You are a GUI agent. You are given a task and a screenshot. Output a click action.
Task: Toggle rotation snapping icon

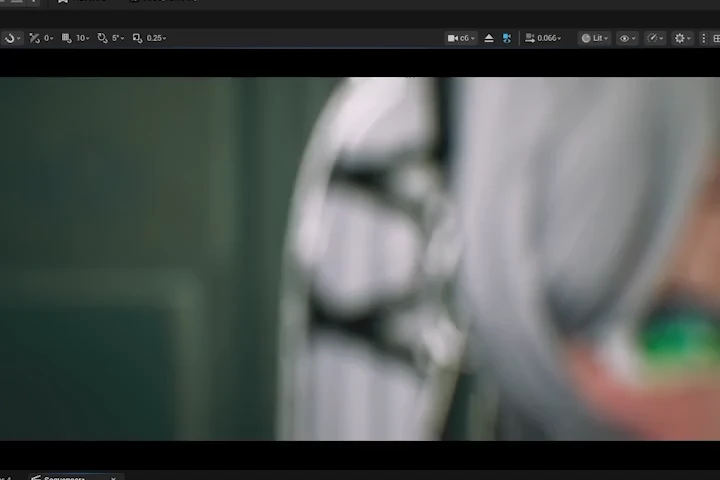click(x=102, y=38)
